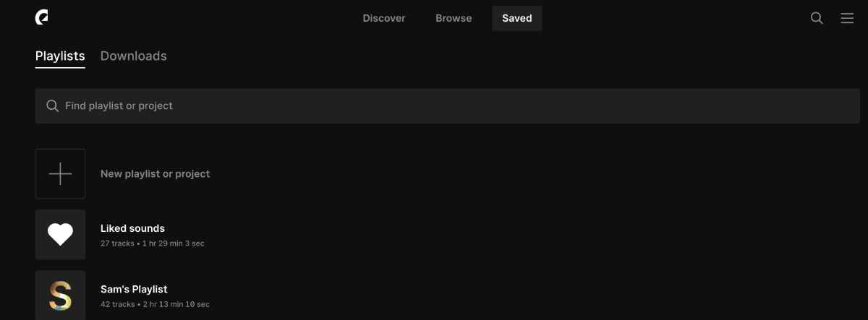
Task: Select the Saved navigation item
Action: [517, 18]
